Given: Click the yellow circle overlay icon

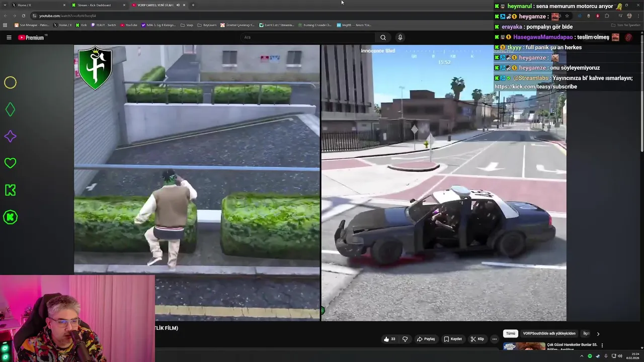Looking at the screenshot, I should (x=10, y=82).
